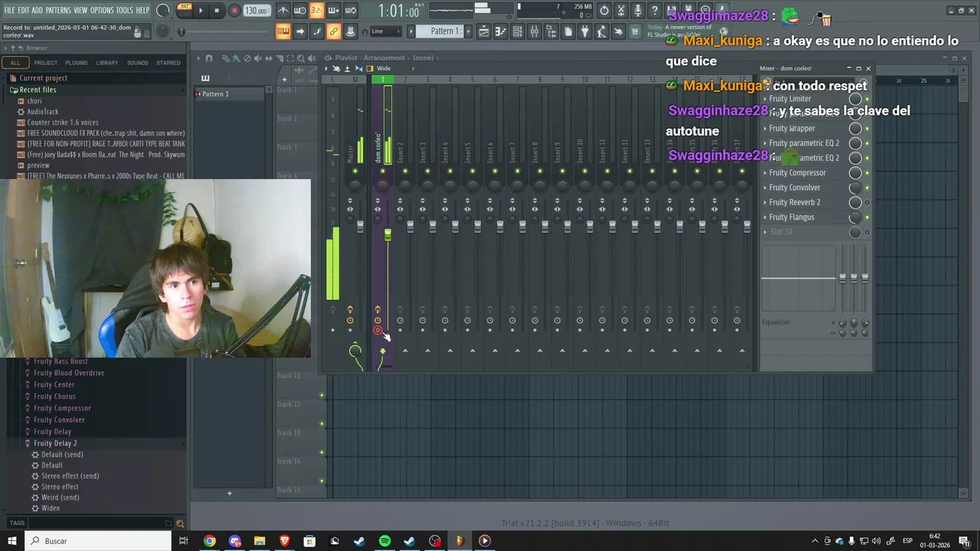Open the FILE menu
Image resolution: width=980 pixels, height=551 pixels.
[10, 10]
